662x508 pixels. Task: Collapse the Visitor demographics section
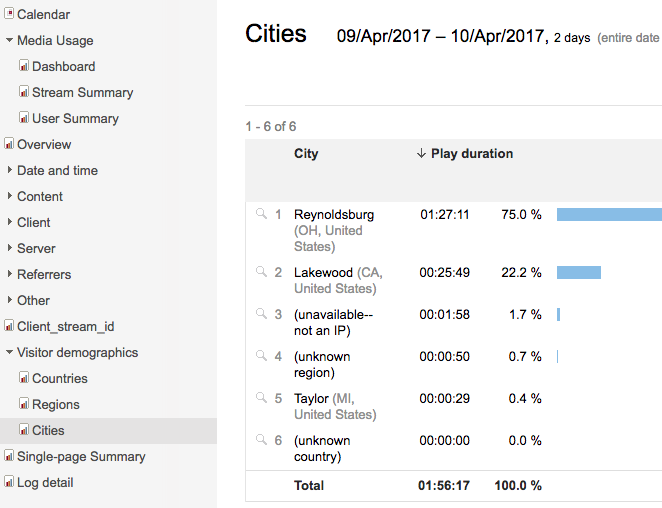click(9, 353)
